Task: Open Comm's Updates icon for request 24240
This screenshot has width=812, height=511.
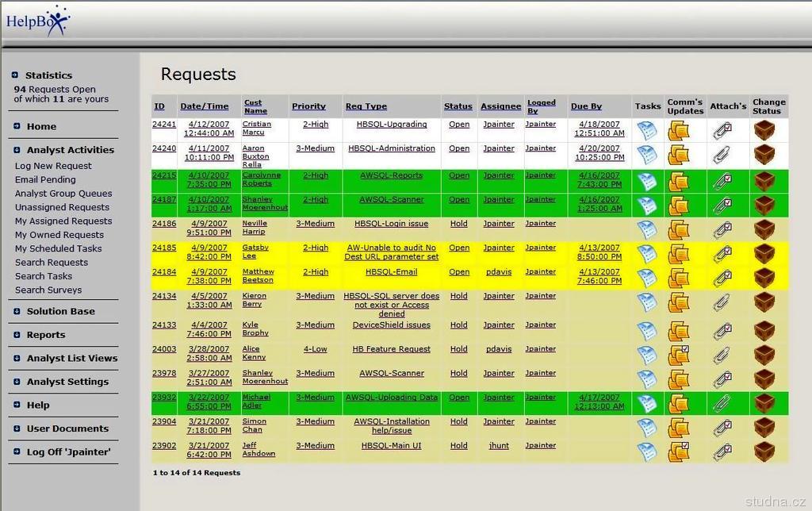Action: [x=679, y=155]
